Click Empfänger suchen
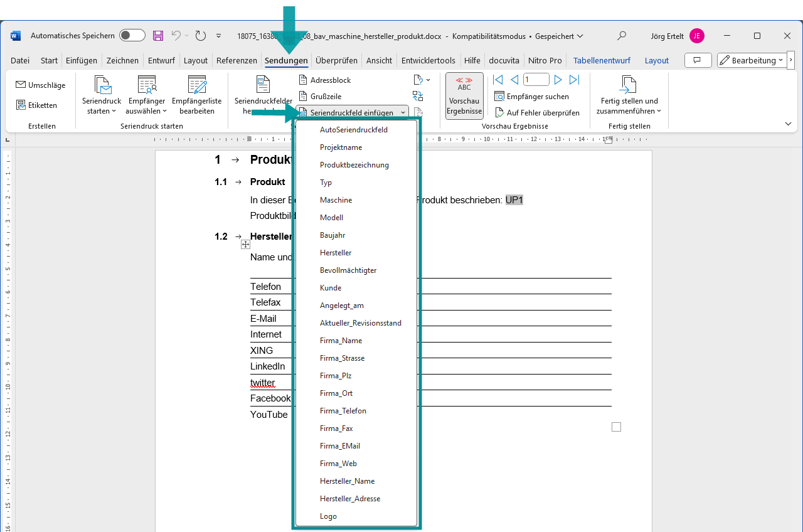Viewport: 803px width, 532px height. tap(531, 97)
